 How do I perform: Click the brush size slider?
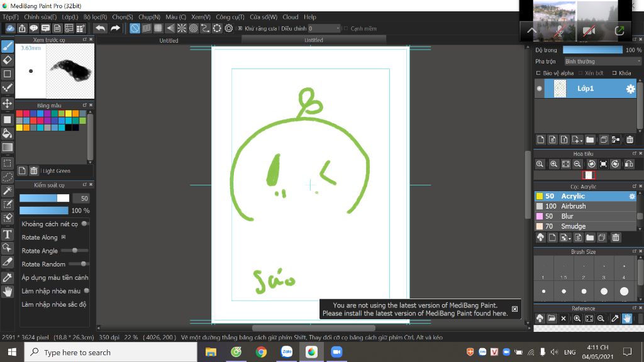(x=45, y=198)
